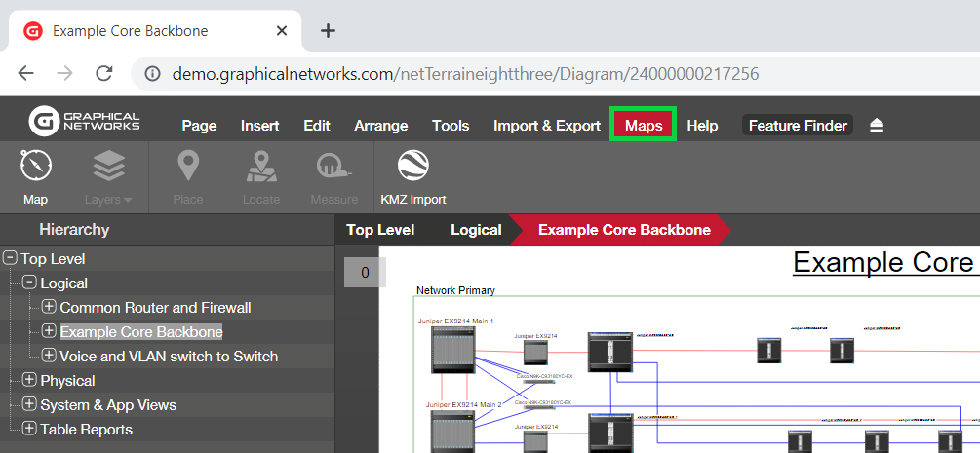980x453 pixels.
Task: Click the Graphical Networks logo
Action: 85,122
